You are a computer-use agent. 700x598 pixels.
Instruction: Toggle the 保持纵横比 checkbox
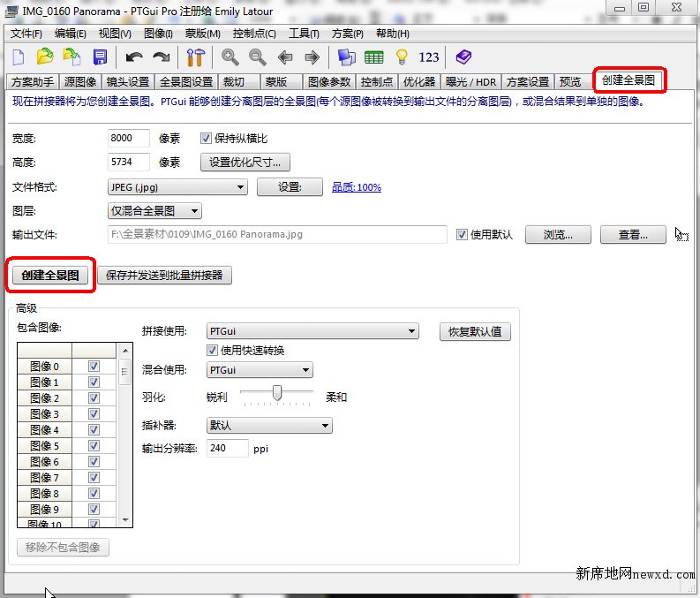coord(207,139)
